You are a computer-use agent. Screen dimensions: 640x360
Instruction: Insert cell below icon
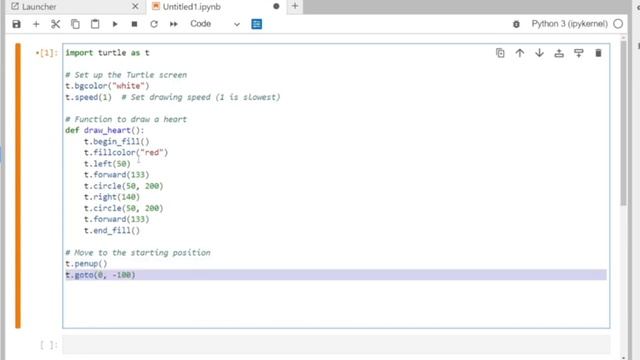pyautogui.click(x=578, y=53)
